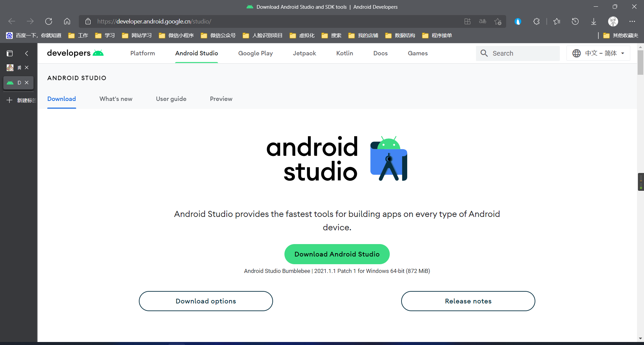Open the user profile avatar

point(613,21)
